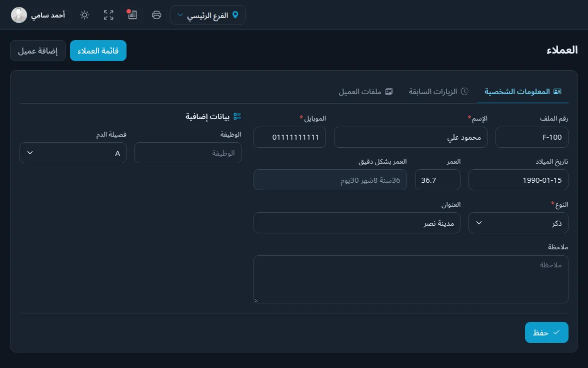Click the username أحمد سامي

[x=48, y=16]
